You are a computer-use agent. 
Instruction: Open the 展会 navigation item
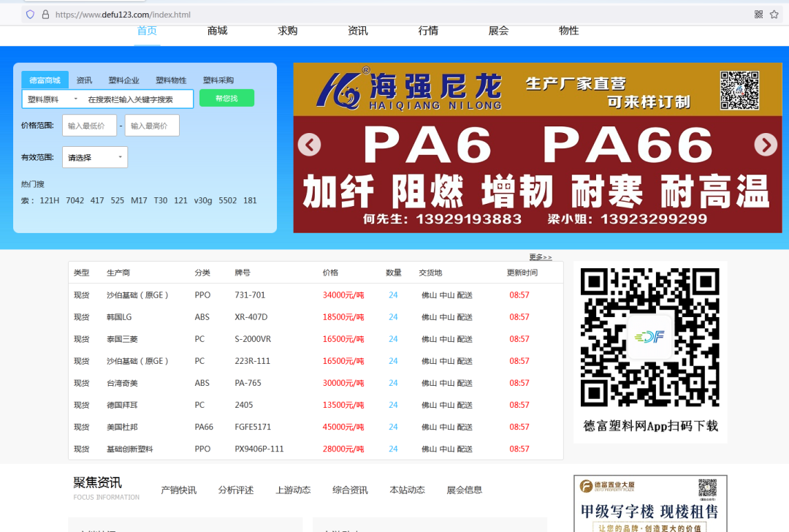tap(499, 31)
